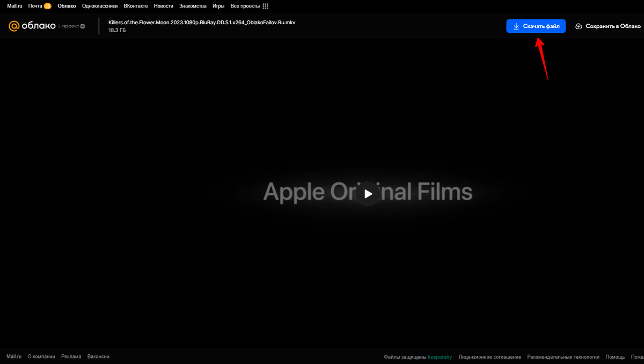Viewport: 644px width, 364px height.
Task: Open Знакомства in the top navigation
Action: 193,6
